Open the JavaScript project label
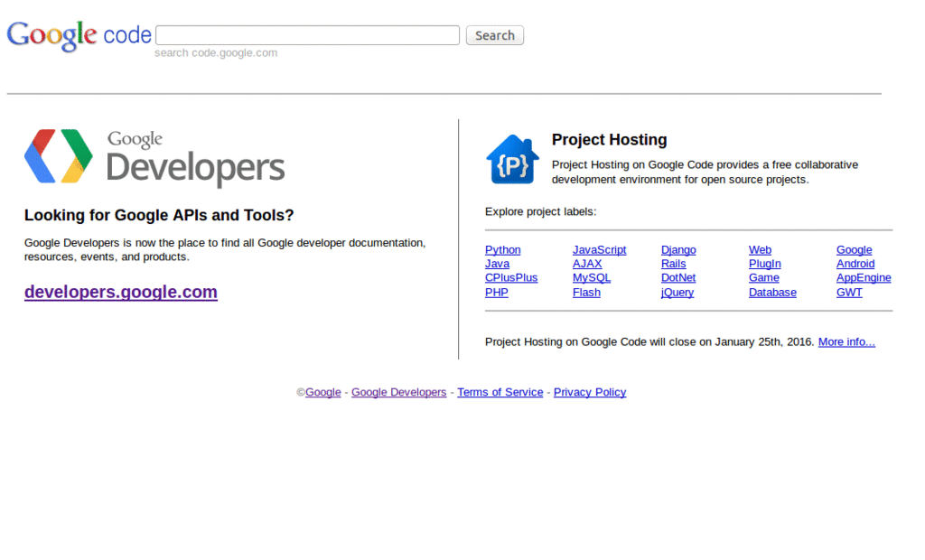 pos(600,249)
